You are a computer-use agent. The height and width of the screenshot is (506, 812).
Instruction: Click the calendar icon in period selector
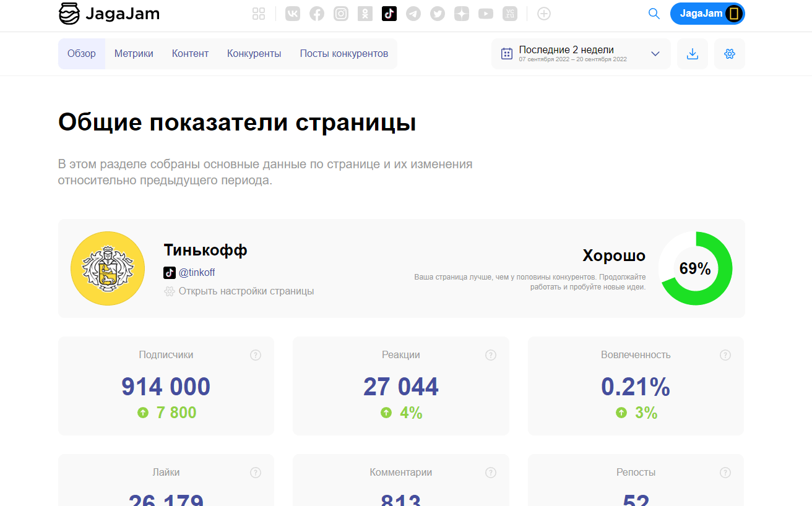(x=507, y=54)
